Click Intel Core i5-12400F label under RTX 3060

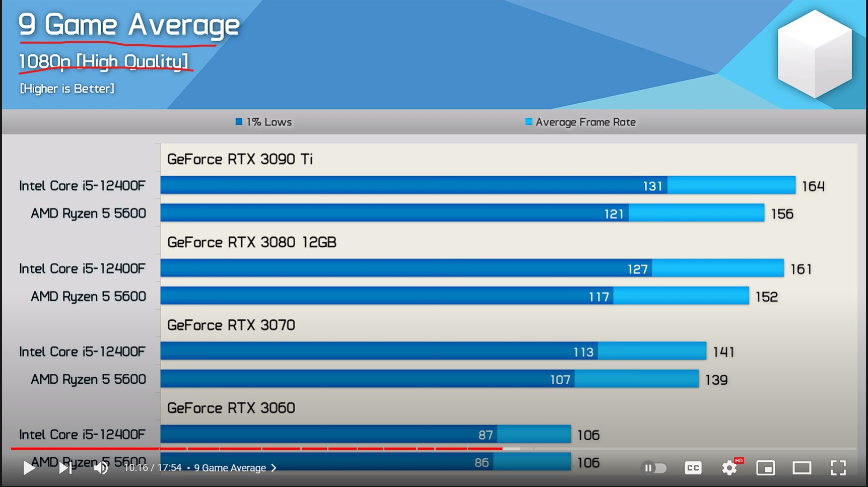coord(82,435)
